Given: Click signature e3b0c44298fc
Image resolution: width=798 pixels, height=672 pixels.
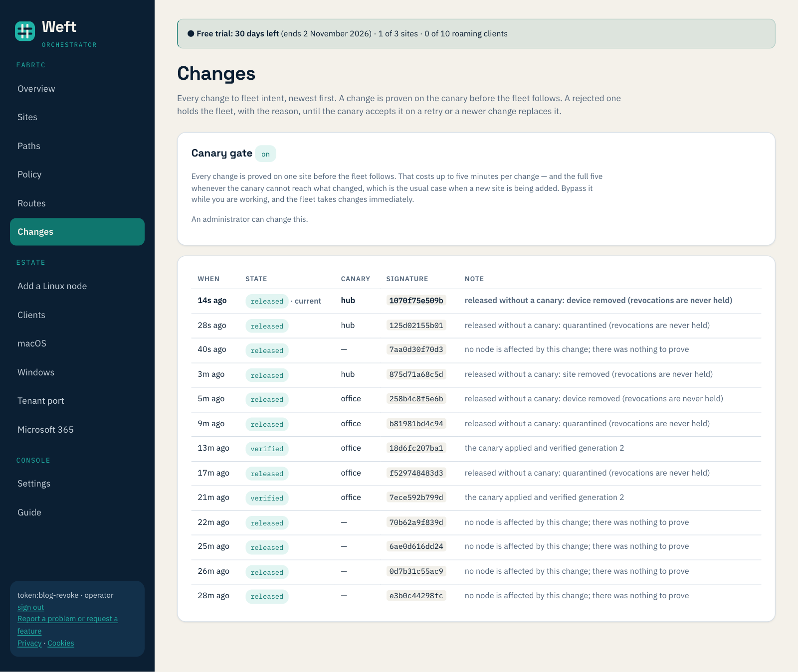Looking at the screenshot, I should (x=416, y=596).
